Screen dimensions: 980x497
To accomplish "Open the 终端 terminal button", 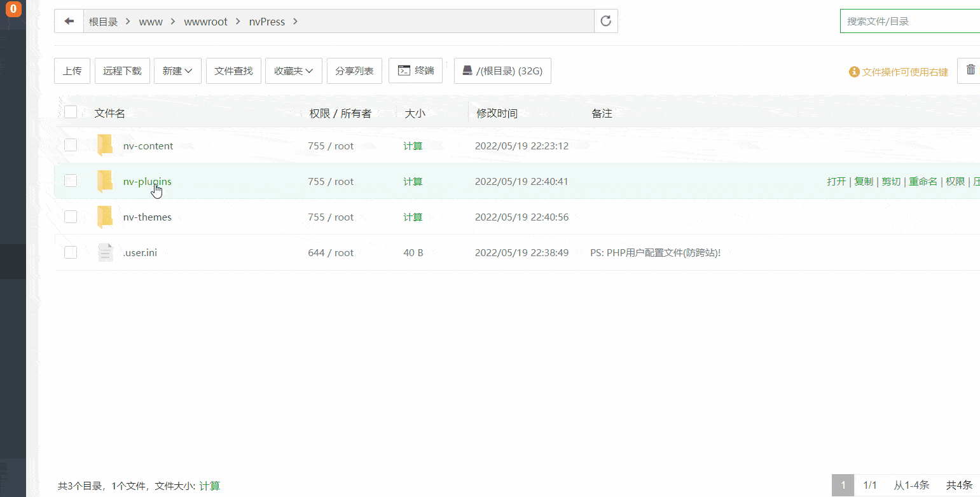I will point(416,71).
